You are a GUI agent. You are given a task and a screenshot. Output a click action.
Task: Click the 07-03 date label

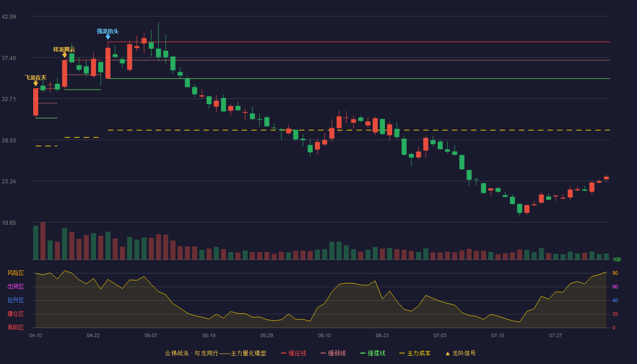pos(440,335)
